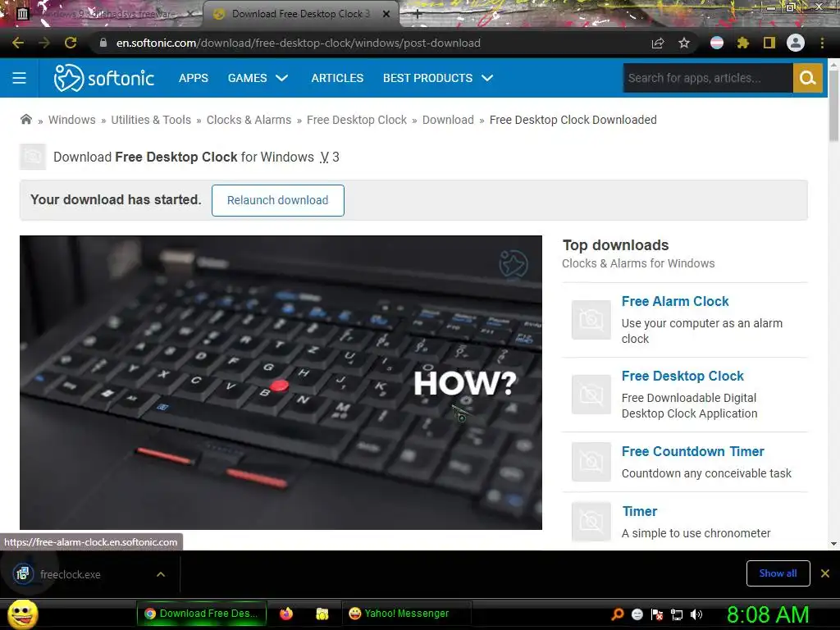840x630 pixels.
Task: Open Free Desktop Clock top download link
Action: 682,376
